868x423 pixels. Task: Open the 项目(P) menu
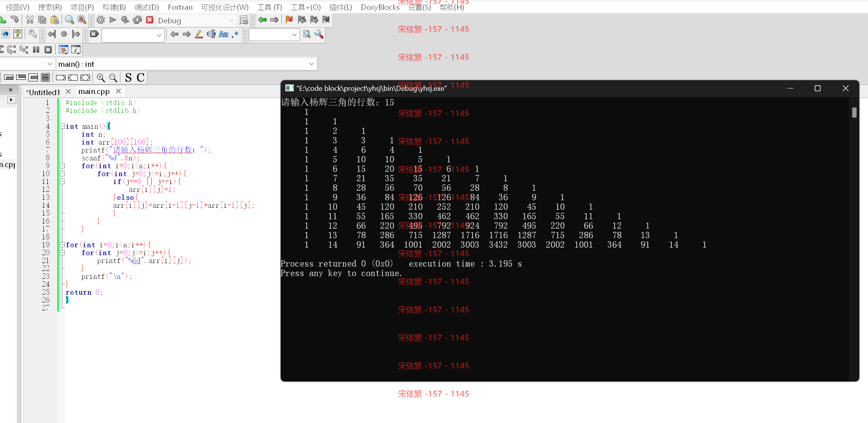tap(82, 7)
